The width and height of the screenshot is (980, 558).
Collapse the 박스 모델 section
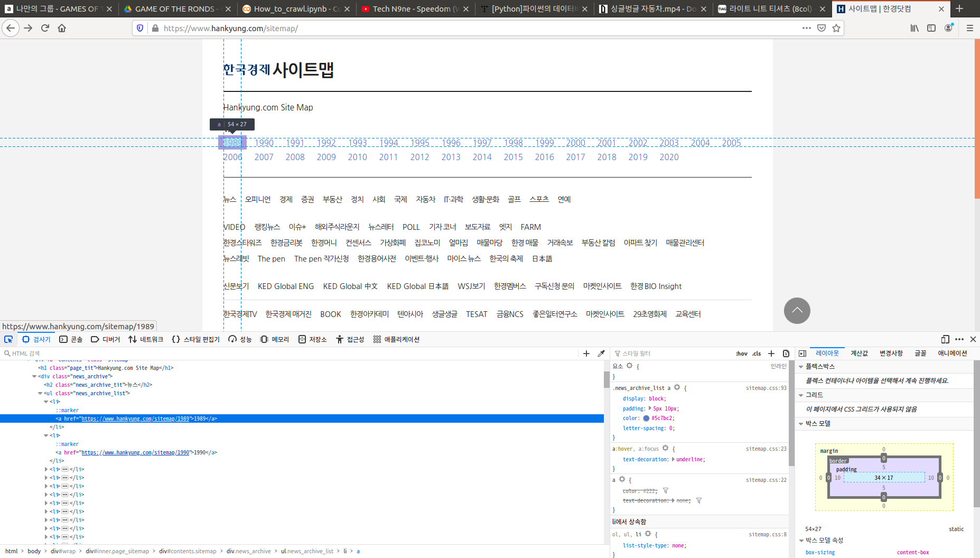[801, 424]
